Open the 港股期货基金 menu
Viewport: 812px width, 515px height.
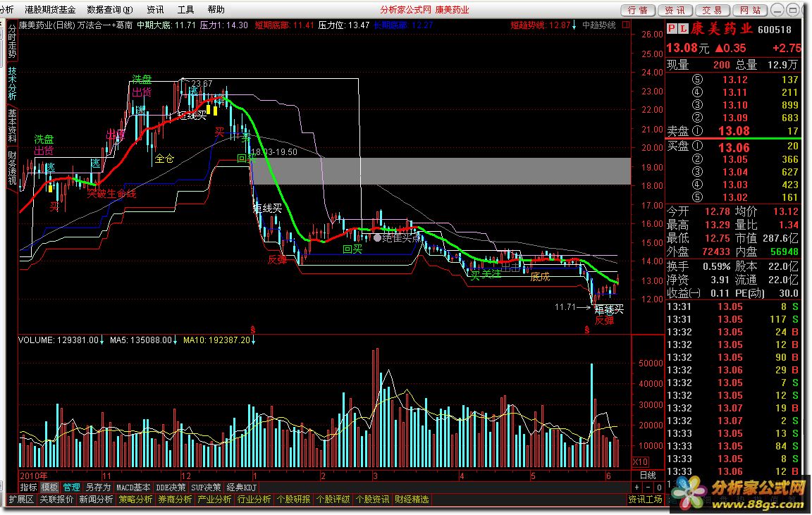tap(50, 9)
